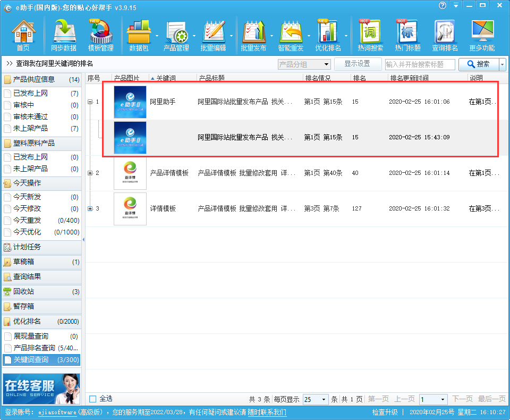Open 更多功能 more functions
The height and width of the screenshot is (420, 510).
pos(482,36)
